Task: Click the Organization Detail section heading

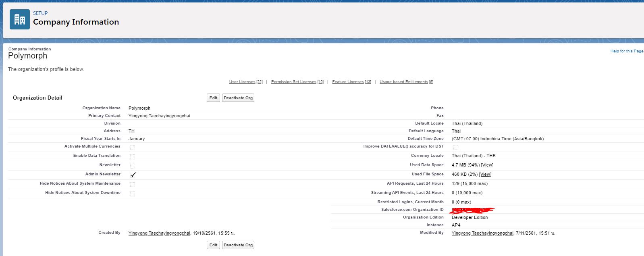Action: click(x=37, y=98)
